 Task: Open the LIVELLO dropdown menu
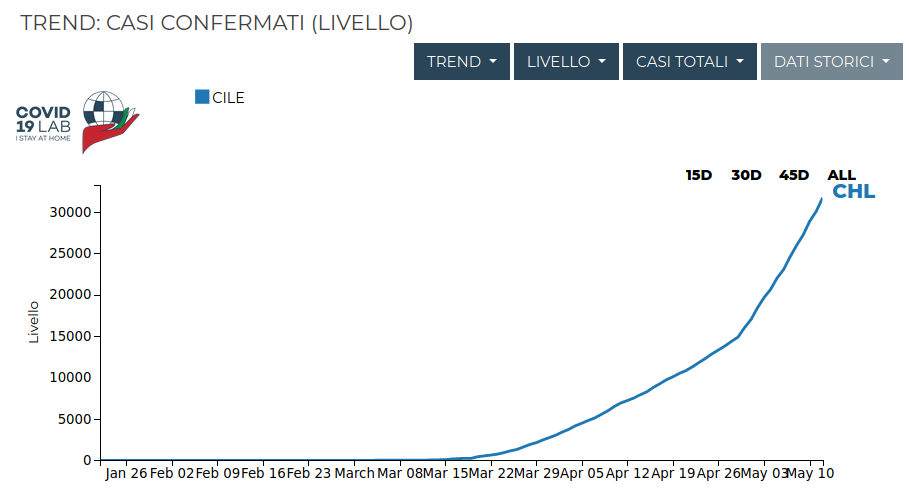point(566,61)
